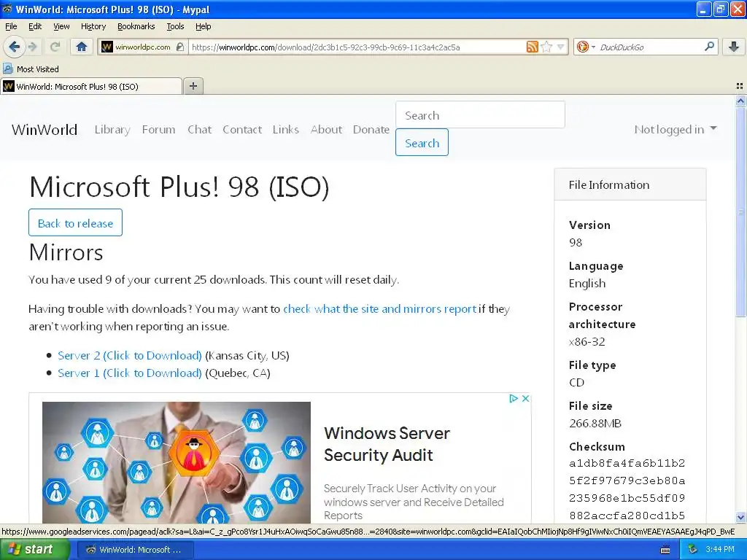Open the Edit menu
The height and width of the screenshot is (560, 747).
(x=35, y=26)
